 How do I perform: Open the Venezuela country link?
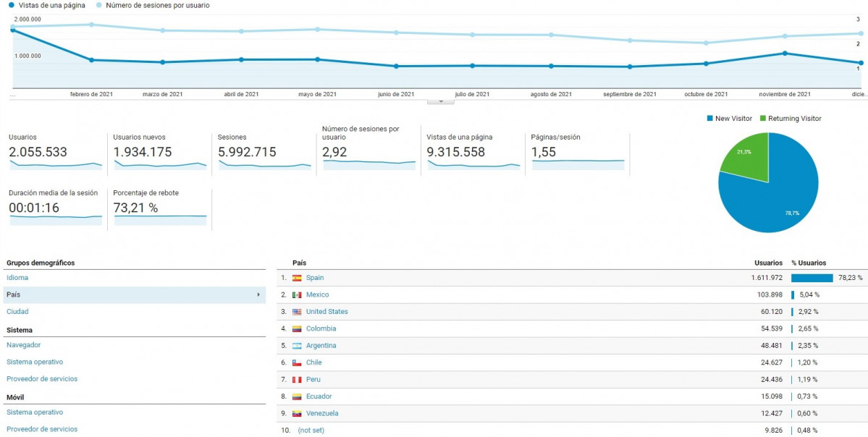tap(322, 413)
